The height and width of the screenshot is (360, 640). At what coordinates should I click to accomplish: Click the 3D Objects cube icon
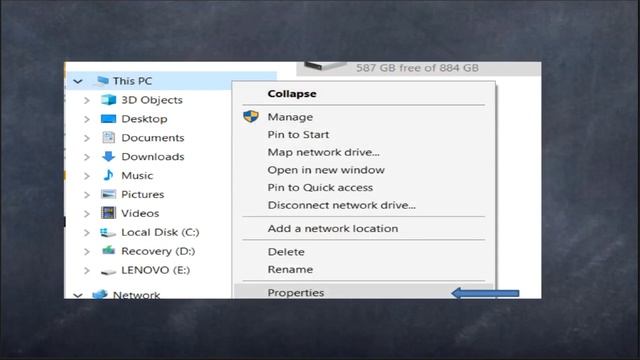point(108,100)
